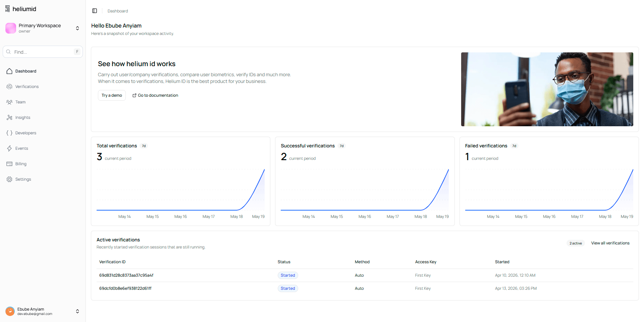Screen dimensions: 644x322
Task: Click the Dashboard breadcrumb
Action: 118,11
